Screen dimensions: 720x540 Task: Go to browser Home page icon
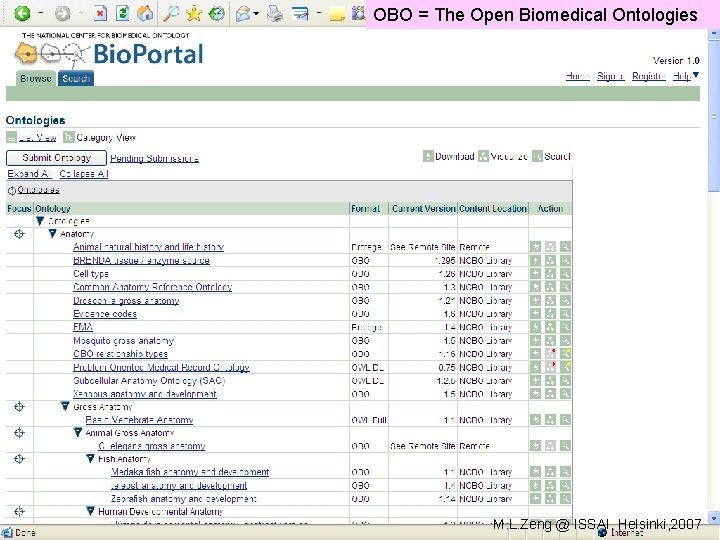(145, 13)
